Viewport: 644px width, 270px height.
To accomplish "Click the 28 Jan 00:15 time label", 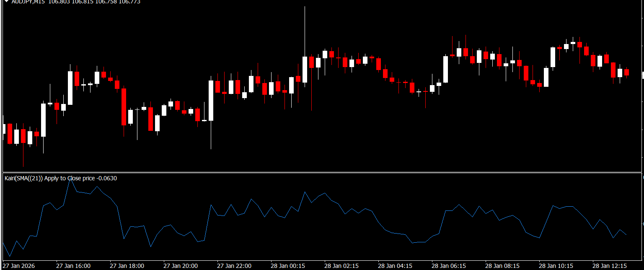I will tap(288, 266).
